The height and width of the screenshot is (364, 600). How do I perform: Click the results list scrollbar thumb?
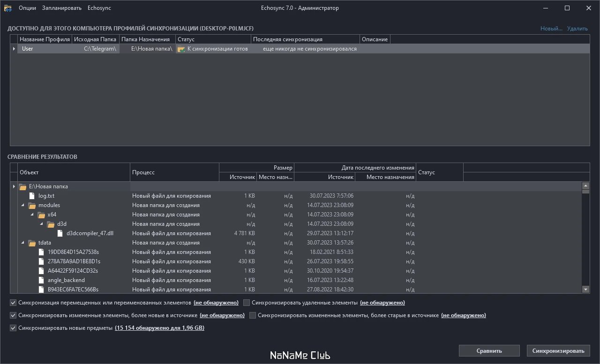[x=585, y=191]
